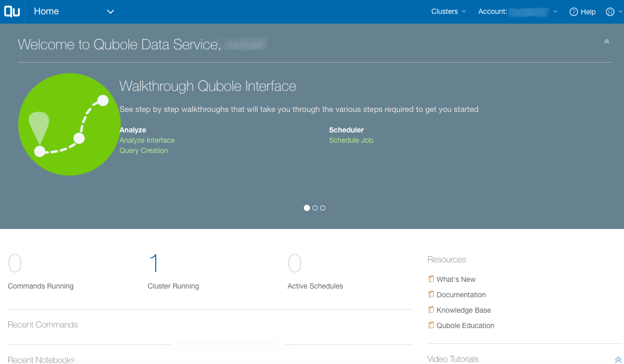Click the Scheduler section heading

346,130
